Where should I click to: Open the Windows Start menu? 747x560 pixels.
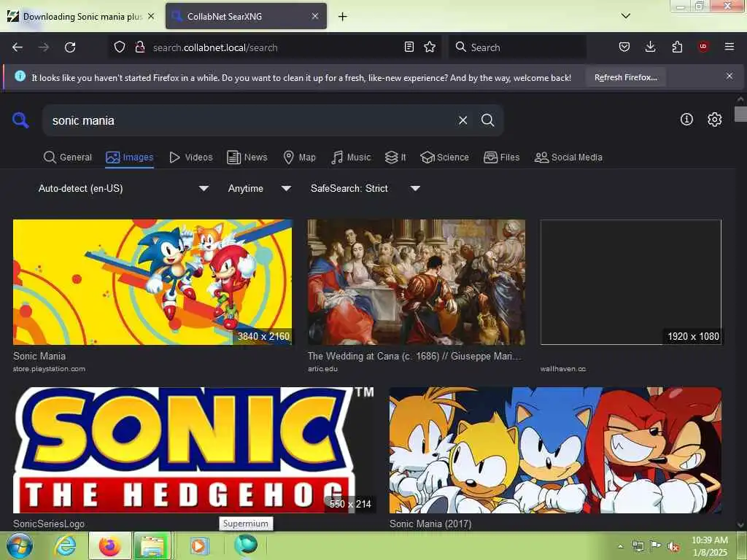click(19, 545)
